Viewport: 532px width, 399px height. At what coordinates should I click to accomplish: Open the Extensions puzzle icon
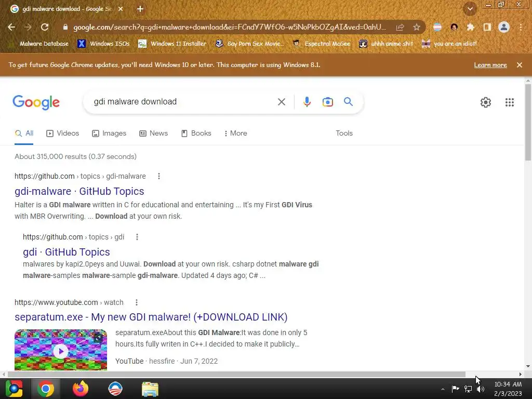coord(470,27)
